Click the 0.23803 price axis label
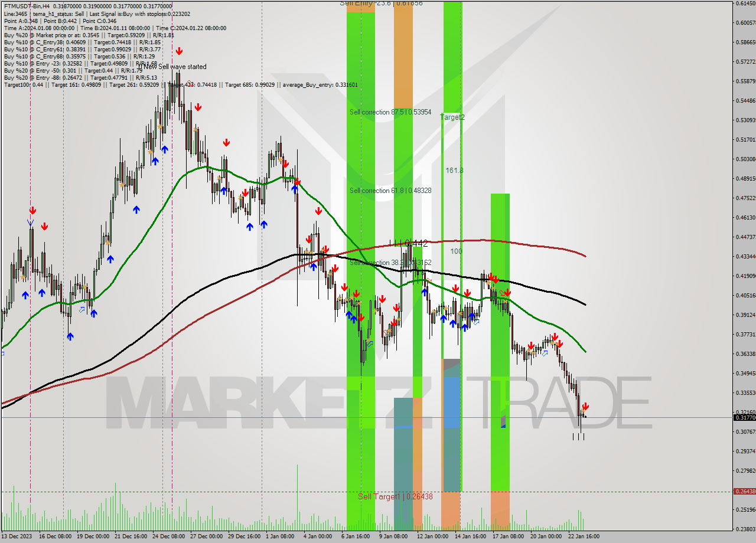The image size is (756, 543). click(745, 529)
